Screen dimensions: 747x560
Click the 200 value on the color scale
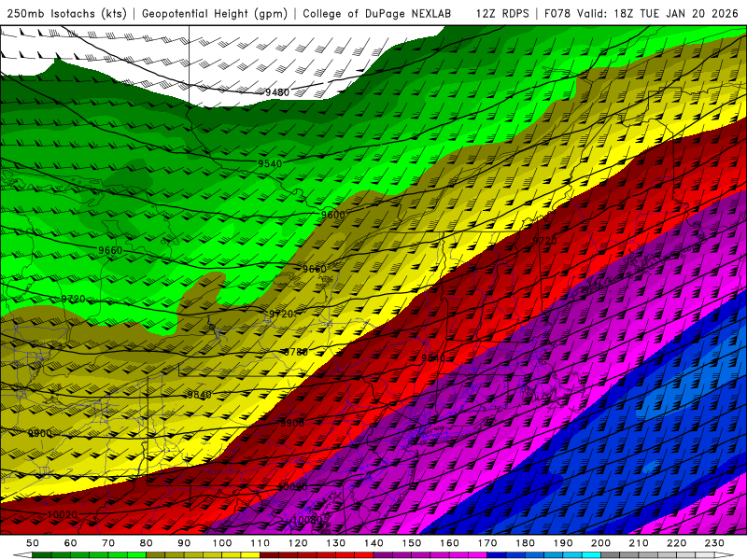pyautogui.click(x=600, y=543)
